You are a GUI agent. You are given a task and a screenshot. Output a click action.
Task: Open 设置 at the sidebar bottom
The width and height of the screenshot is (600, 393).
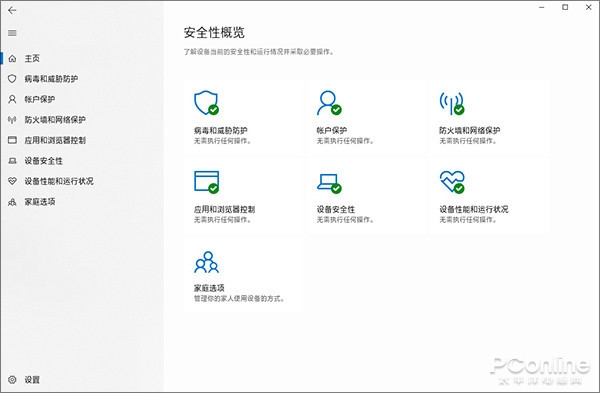coord(32,380)
